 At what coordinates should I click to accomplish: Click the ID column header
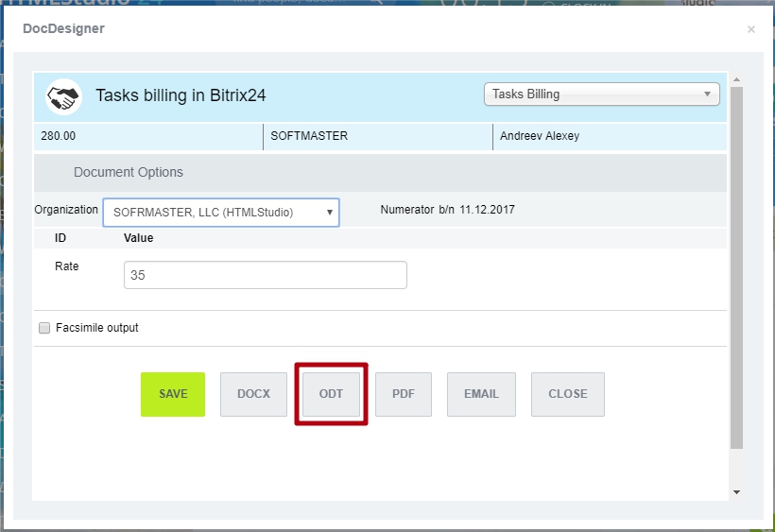click(x=60, y=238)
